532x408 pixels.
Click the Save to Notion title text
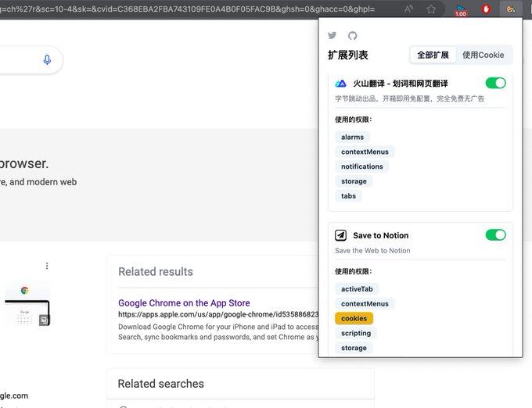tap(381, 235)
